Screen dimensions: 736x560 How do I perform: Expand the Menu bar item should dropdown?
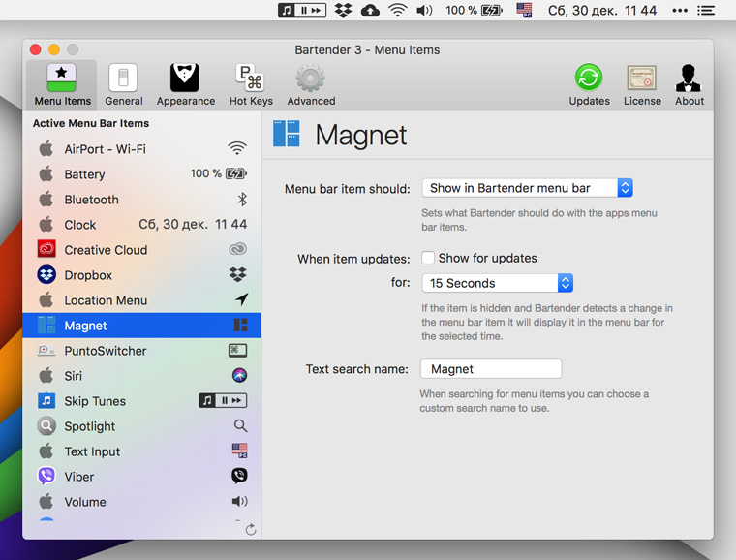(527, 188)
